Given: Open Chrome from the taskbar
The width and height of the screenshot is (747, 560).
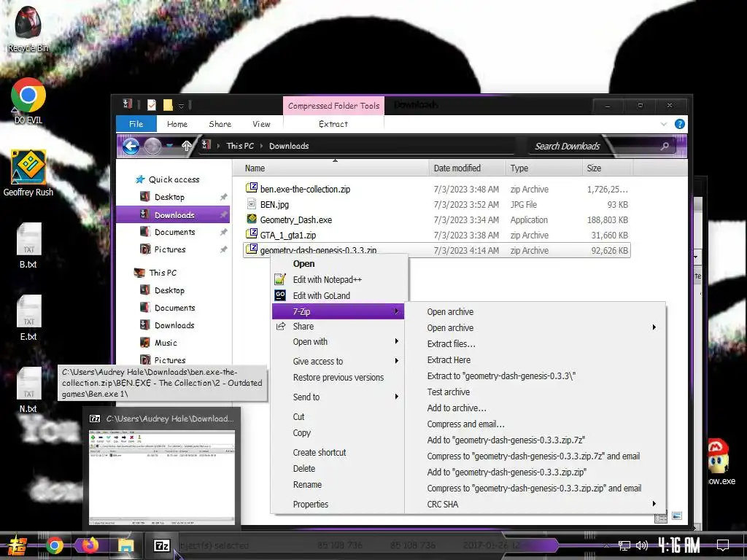Looking at the screenshot, I should tap(55, 545).
